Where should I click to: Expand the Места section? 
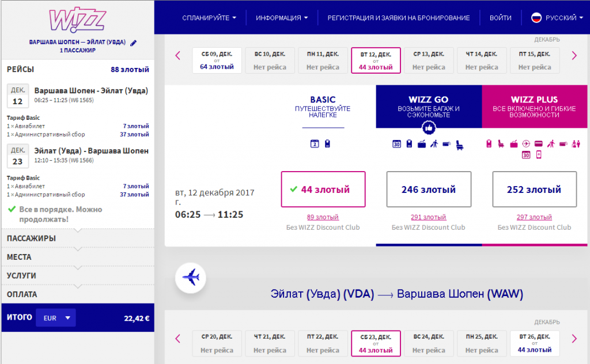coord(78,257)
